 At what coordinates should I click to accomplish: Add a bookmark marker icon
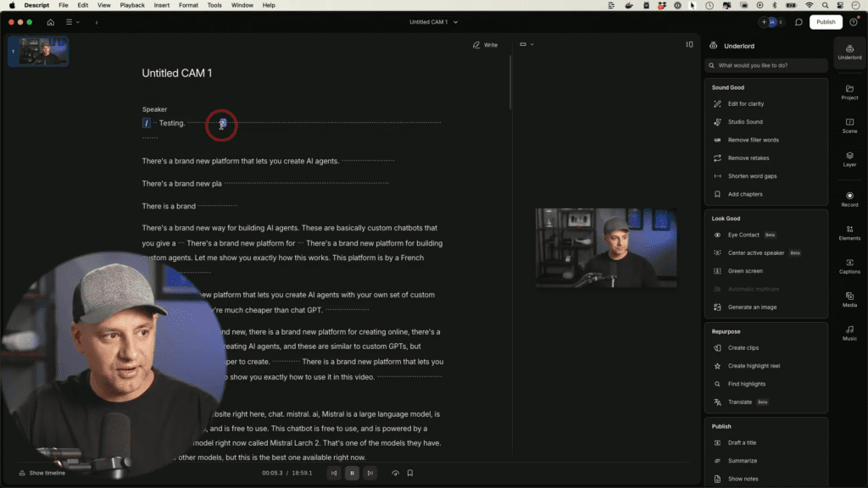(x=410, y=473)
